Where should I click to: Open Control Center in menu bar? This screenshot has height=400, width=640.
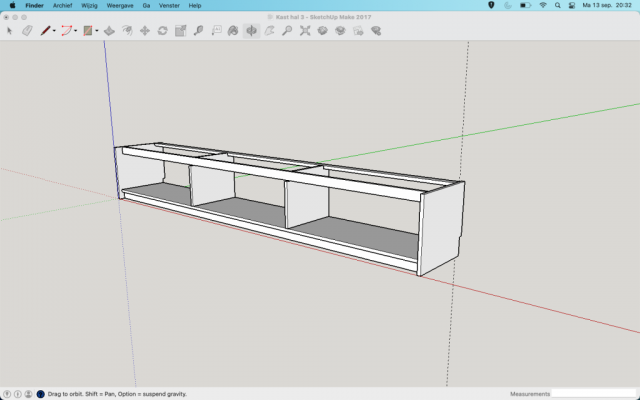[572, 5]
